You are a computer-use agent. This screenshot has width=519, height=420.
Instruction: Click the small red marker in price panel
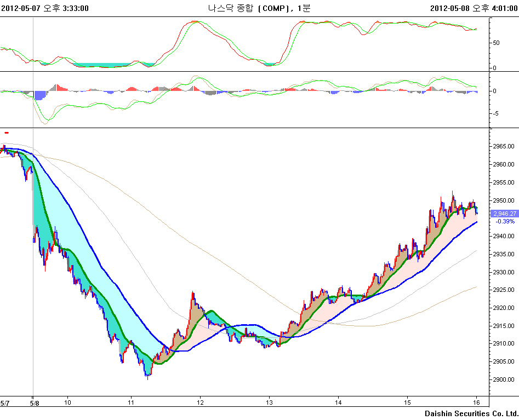click(x=7, y=133)
